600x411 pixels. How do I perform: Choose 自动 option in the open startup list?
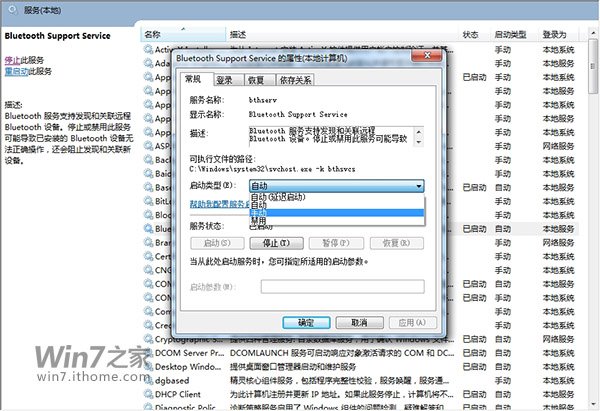(x=337, y=205)
